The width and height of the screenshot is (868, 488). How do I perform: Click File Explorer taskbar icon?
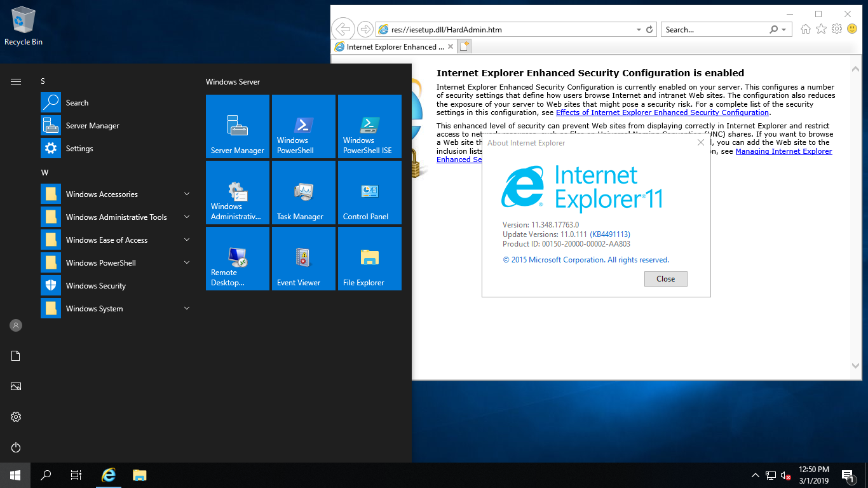[x=140, y=475]
